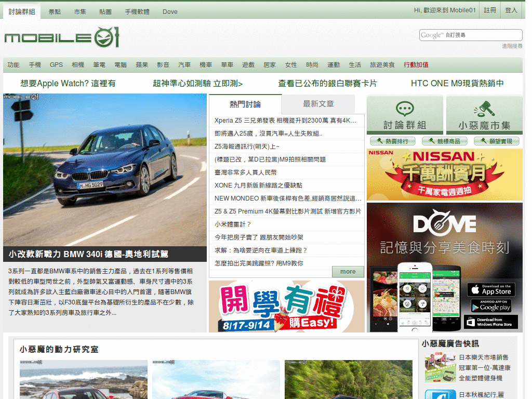This screenshot has height=399, width=532.
Task: Click the 登入 login link
Action: coord(511,9)
